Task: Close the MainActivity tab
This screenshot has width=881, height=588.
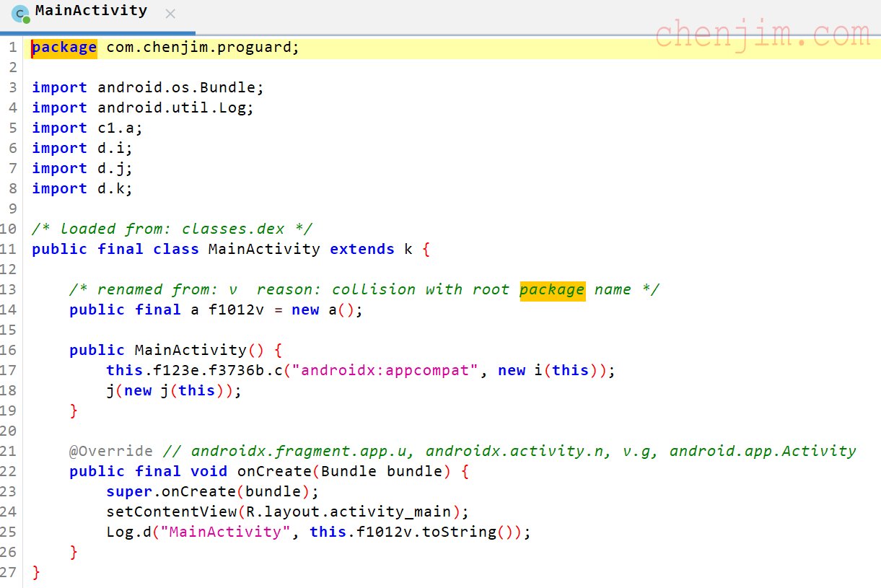Action: coord(170,14)
